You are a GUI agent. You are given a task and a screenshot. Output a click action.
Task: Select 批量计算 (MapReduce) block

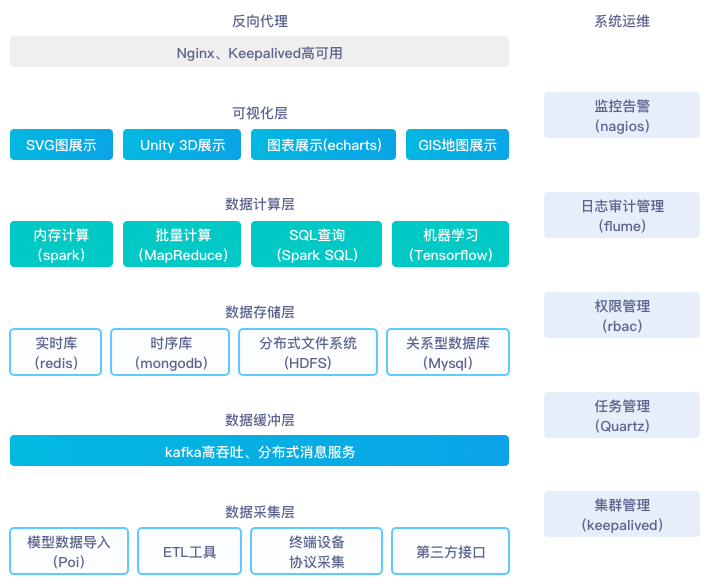182,245
